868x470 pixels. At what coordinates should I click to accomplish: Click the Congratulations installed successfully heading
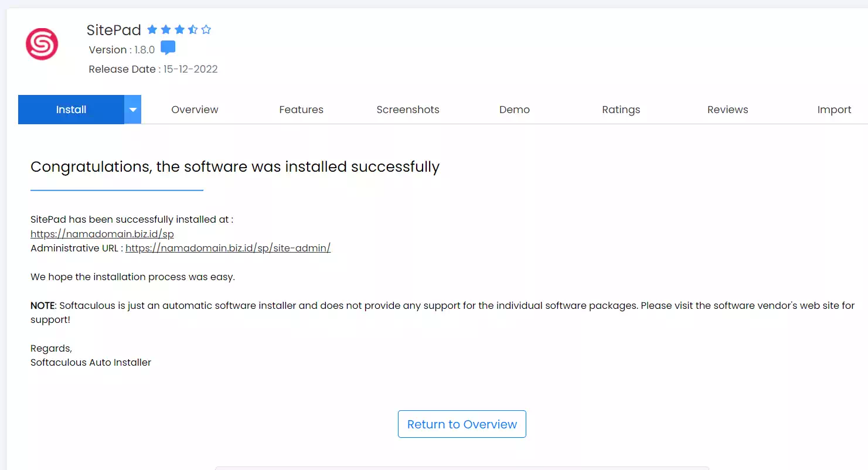[235, 166]
